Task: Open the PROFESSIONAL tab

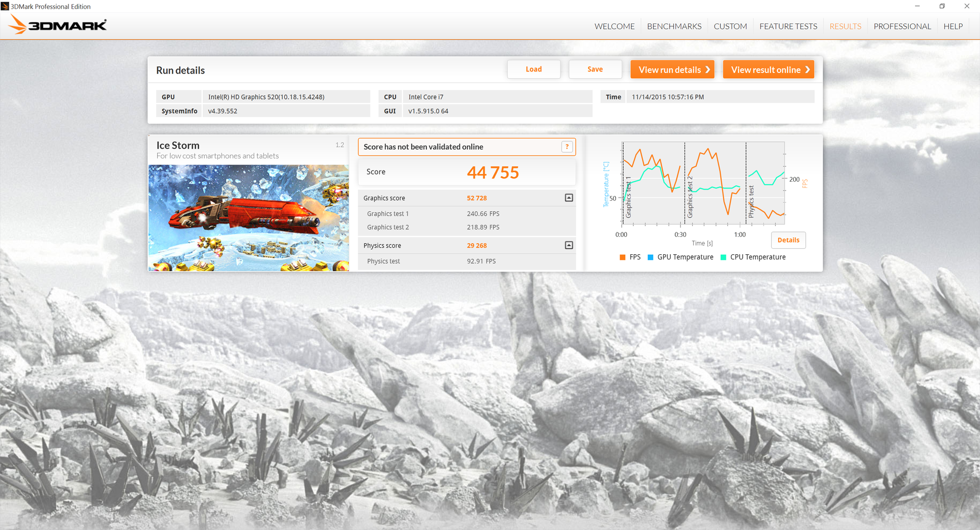Action: [x=902, y=27]
